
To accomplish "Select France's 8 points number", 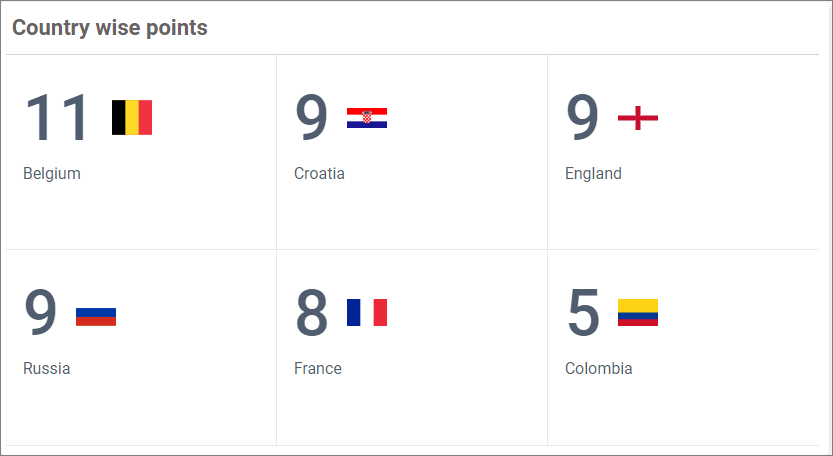I will tap(312, 313).
